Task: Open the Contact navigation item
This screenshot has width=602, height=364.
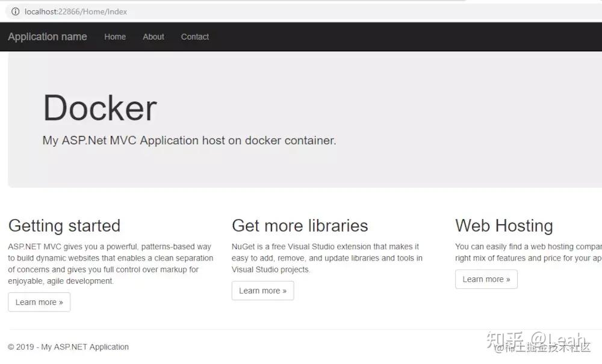Action: pyautogui.click(x=194, y=37)
